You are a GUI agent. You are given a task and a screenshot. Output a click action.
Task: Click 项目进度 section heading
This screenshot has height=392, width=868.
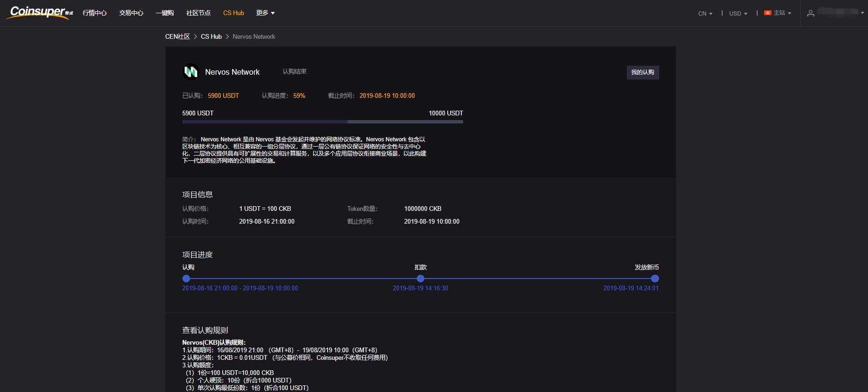(198, 254)
